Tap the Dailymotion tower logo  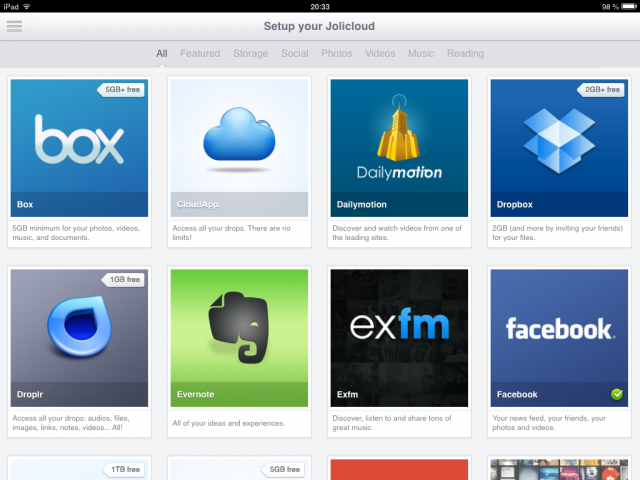point(399,129)
